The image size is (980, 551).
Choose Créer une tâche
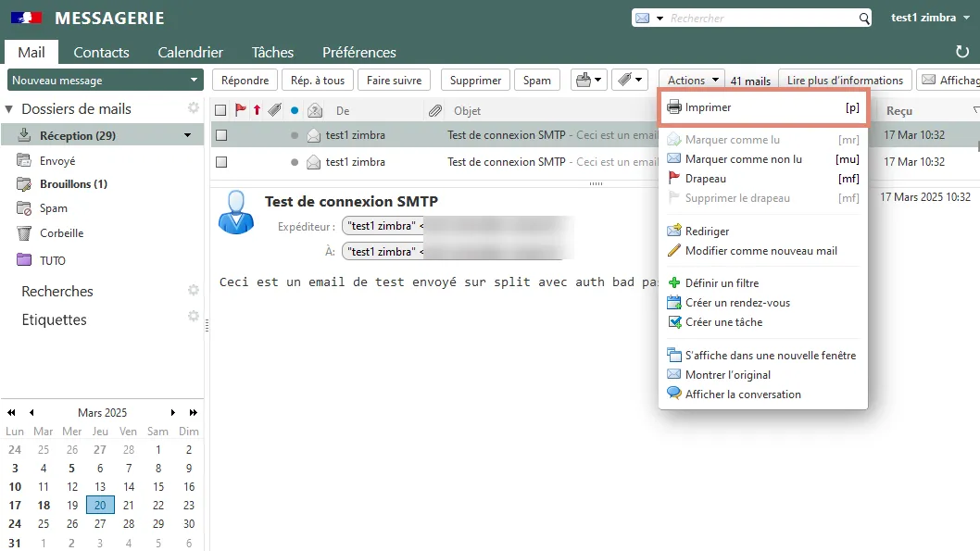point(763,322)
